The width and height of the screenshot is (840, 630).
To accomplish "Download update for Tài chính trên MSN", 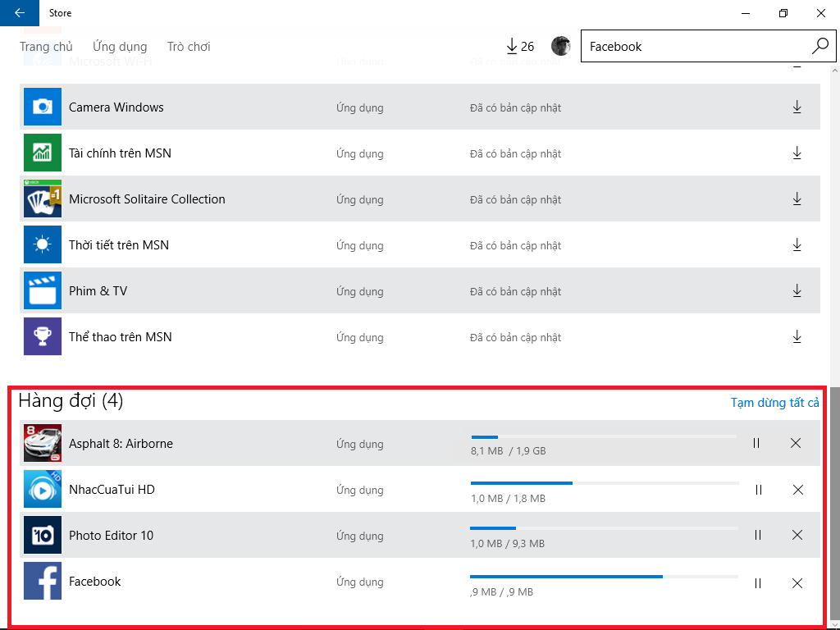I will coord(797,153).
